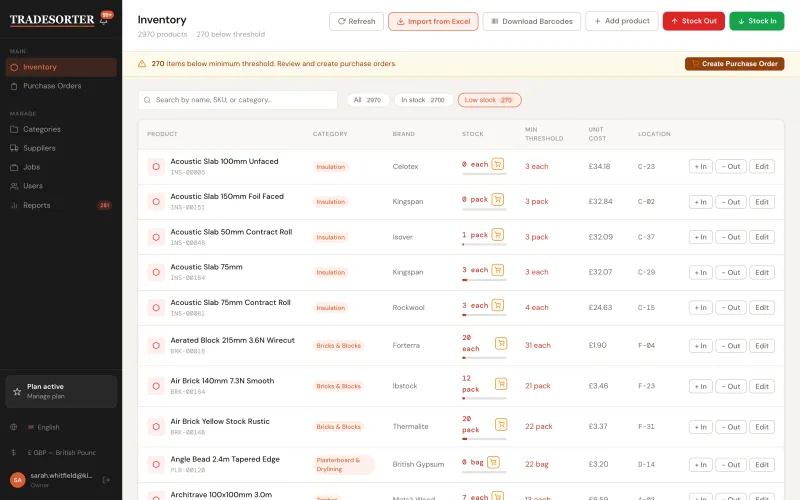Click the PRODUCT column header
800x500 pixels.
click(162, 134)
